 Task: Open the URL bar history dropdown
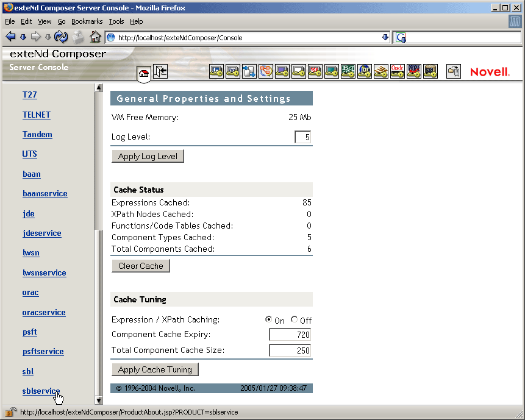(x=385, y=37)
